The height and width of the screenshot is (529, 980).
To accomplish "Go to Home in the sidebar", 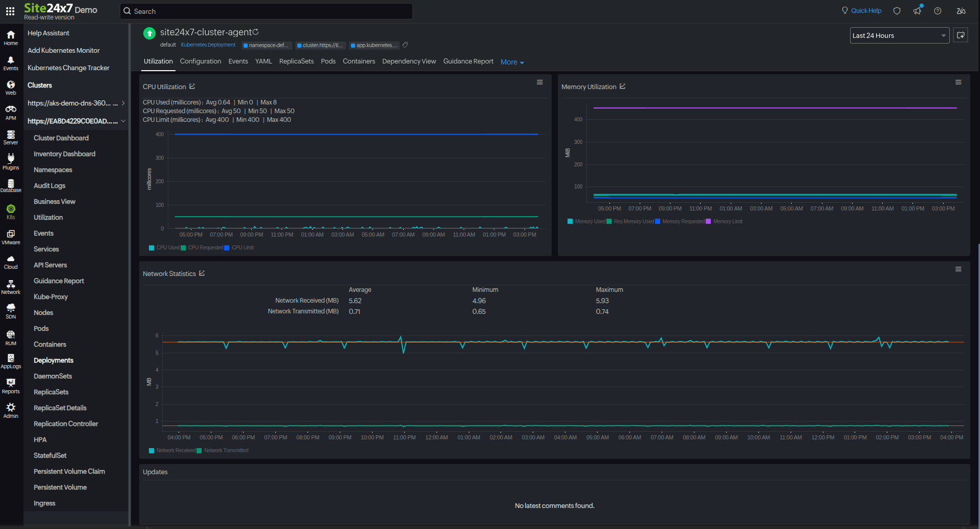I will (x=11, y=38).
